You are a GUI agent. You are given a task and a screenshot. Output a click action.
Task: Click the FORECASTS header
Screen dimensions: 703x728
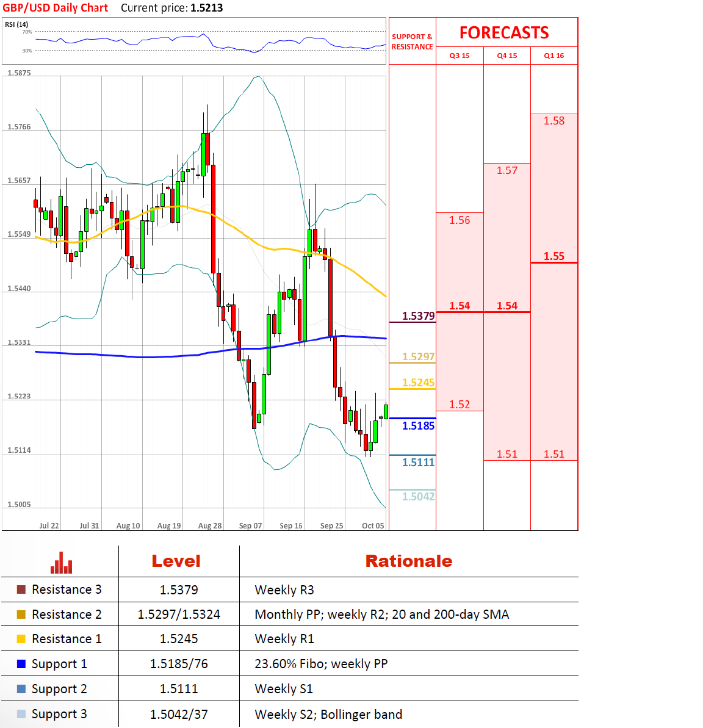[504, 32]
